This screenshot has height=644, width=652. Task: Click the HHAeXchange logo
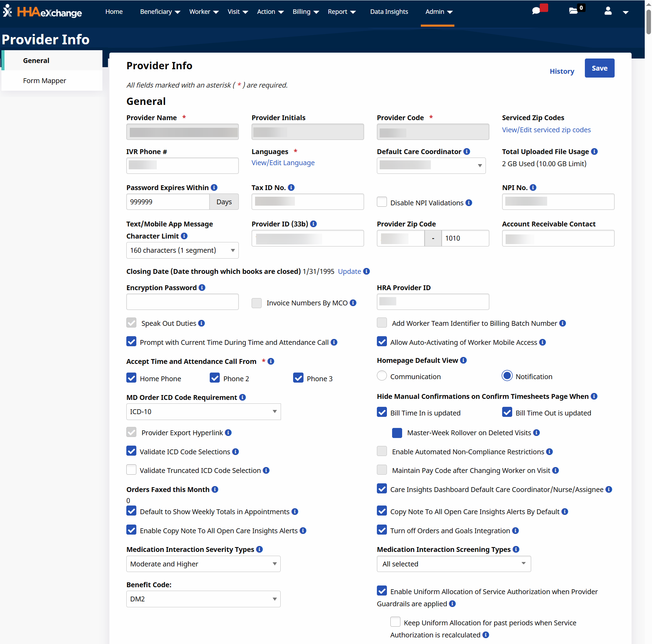coord(43,12)
